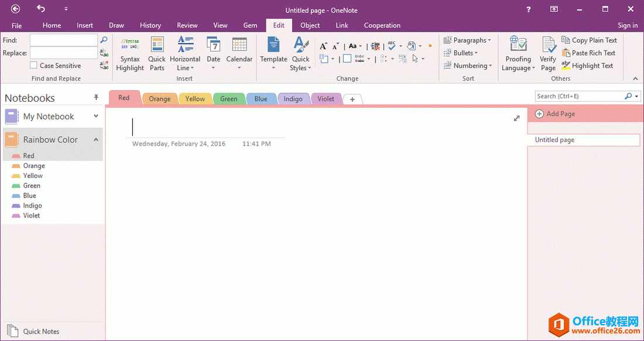
Task: Click in the Find text field
Action: pos(64,40)
